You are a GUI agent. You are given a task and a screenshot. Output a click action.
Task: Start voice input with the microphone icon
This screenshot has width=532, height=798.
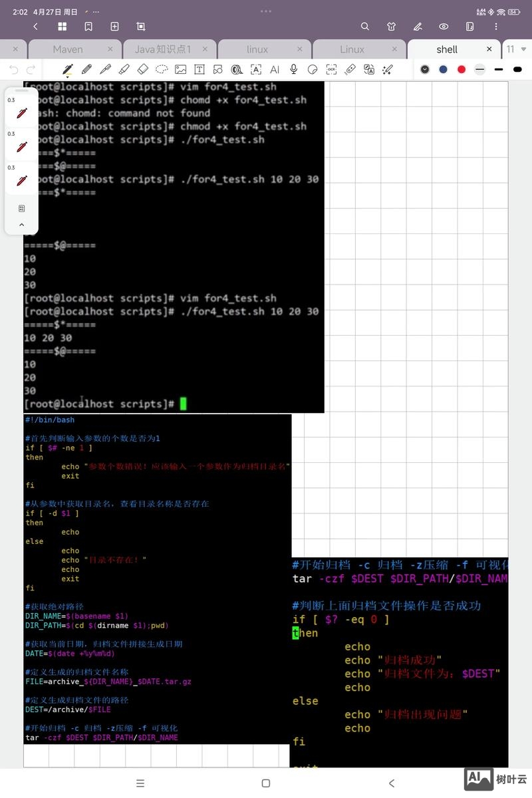[x=293, y=69]
